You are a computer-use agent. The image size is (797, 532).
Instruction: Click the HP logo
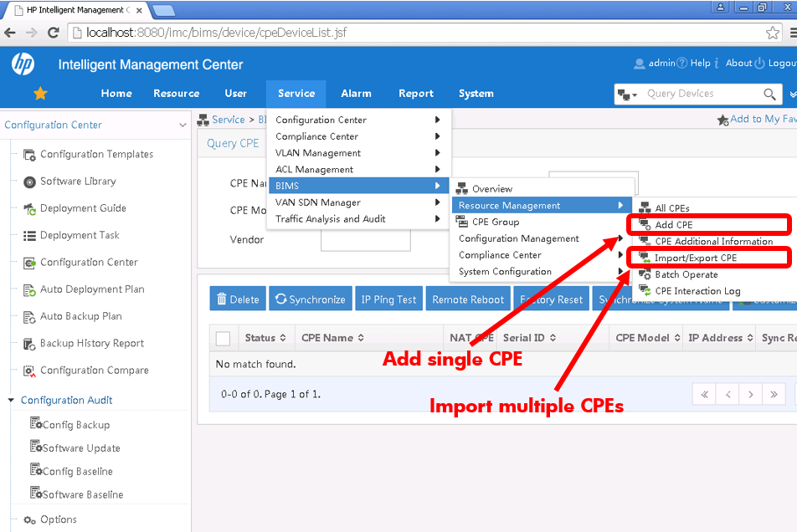click(x=23, y=64)
